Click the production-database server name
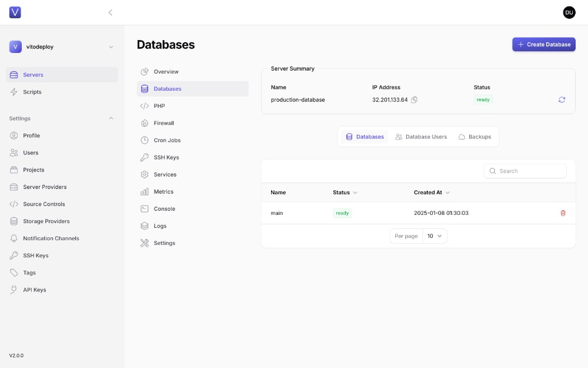Screen dimensions: 588x368 [298, 100]
